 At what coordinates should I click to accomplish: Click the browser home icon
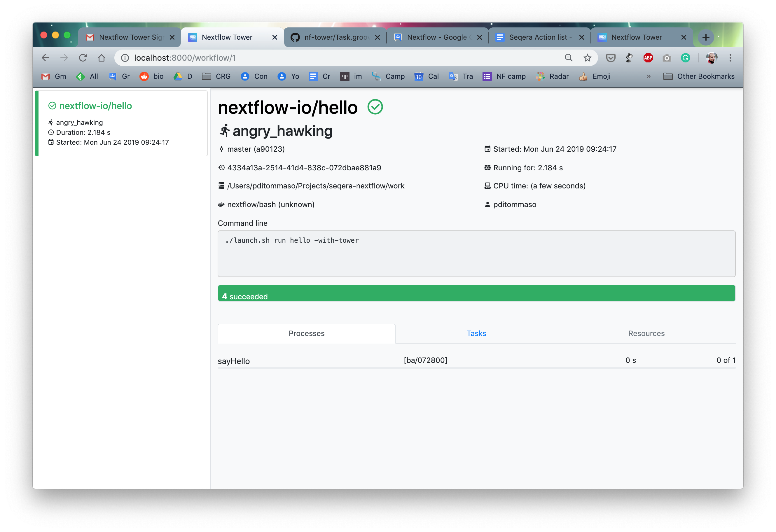coord(102,58)
